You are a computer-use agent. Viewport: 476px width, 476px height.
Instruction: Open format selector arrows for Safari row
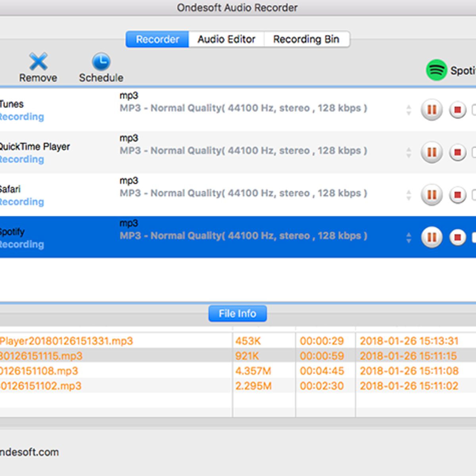pos(409,195)
